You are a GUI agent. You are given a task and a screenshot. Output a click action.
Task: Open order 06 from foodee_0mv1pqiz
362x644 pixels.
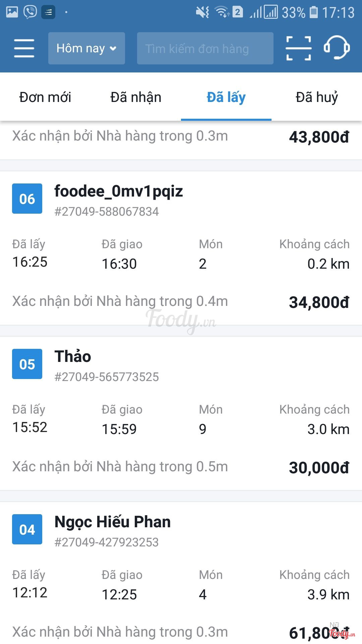119,192
